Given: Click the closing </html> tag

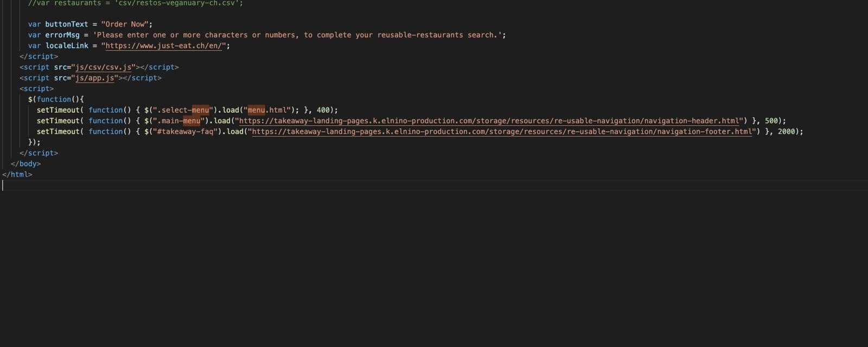Looking at the screenshot, I should pyautogui.click(x=17, y=175).
